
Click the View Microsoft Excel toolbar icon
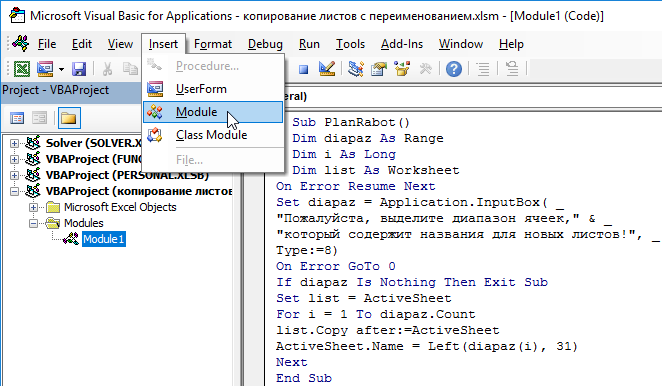[22, 68]
